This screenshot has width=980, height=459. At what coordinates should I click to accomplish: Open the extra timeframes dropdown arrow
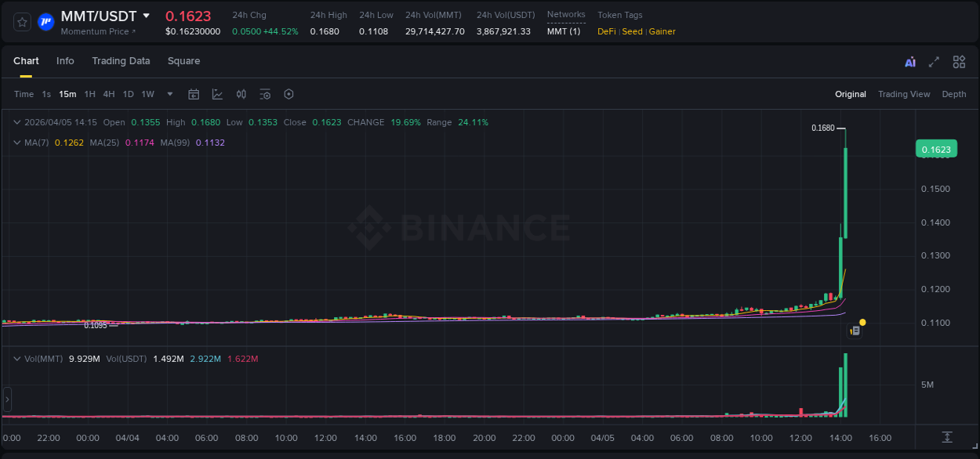pyautogui.click(x=169, y=94)
